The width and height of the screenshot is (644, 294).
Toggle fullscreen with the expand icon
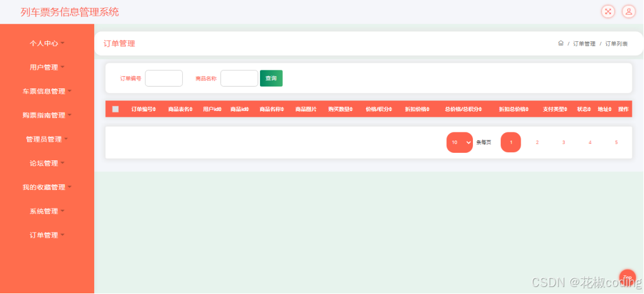(608, 12)
